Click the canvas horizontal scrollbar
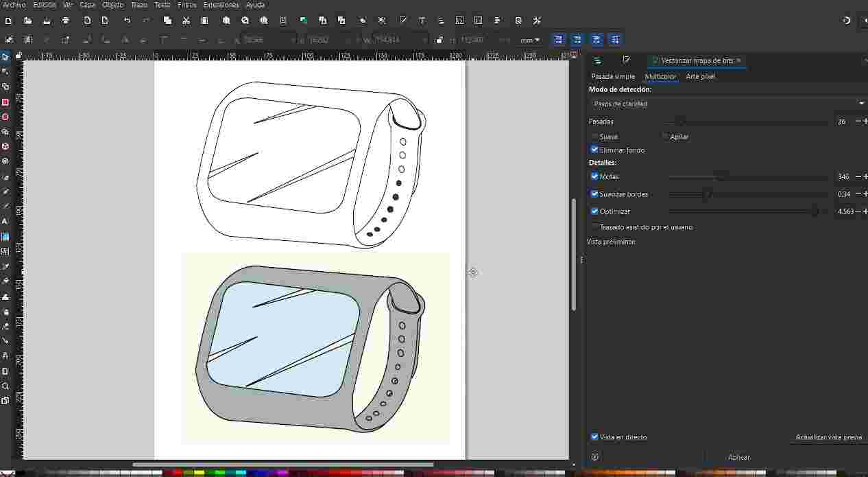868x477 pixels. point(283,465)
